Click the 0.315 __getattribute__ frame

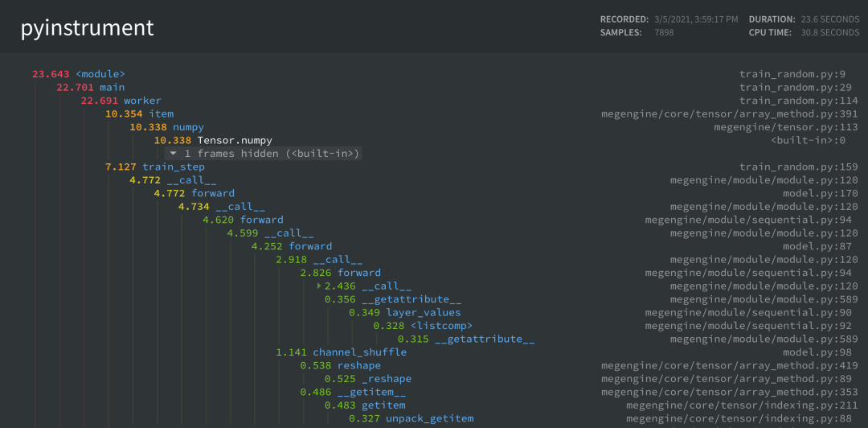pos(466,340)
